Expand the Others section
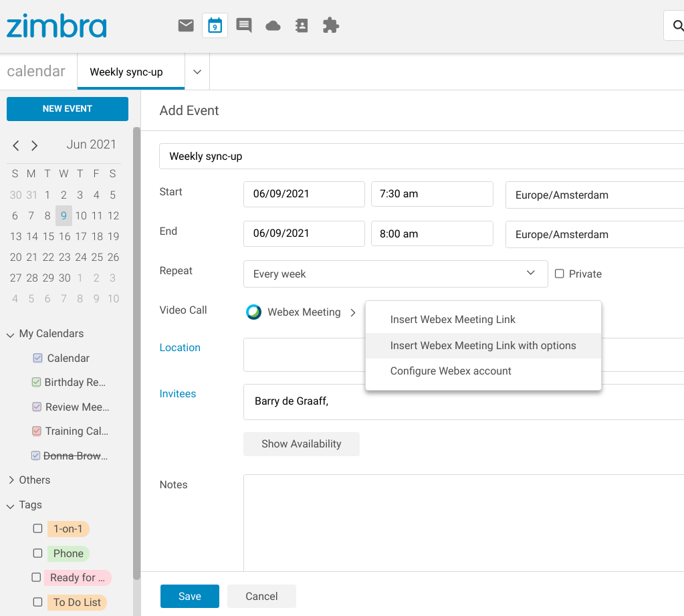 click(11, 480)
